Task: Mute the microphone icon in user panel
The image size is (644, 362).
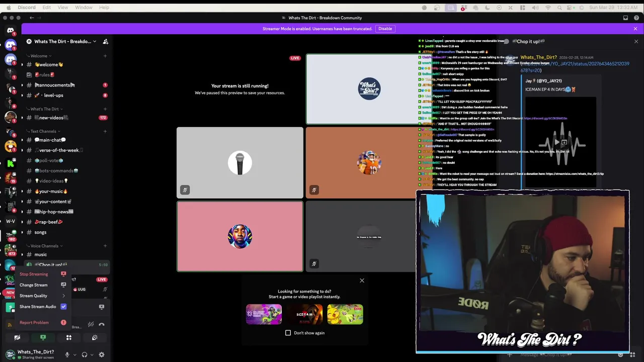Action: 67,354
